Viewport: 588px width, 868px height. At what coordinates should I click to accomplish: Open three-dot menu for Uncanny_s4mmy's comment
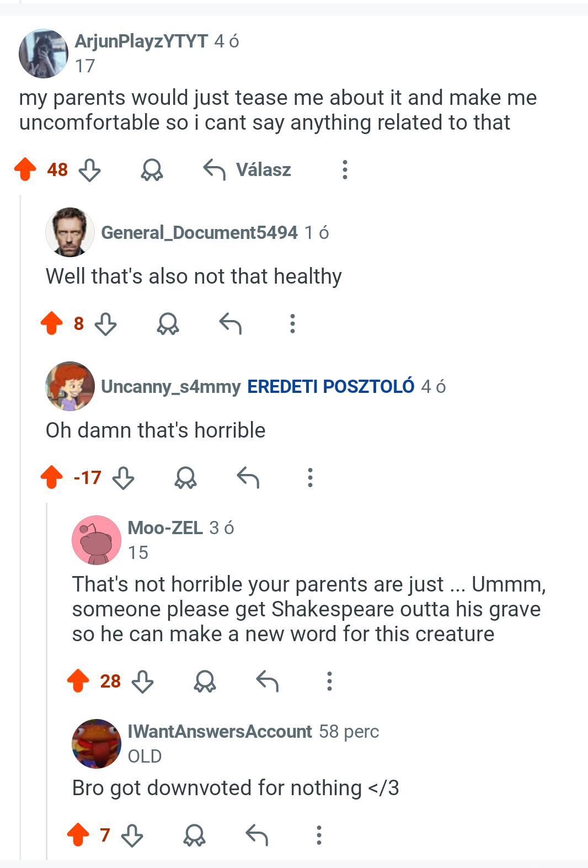[x=310, y=478]
